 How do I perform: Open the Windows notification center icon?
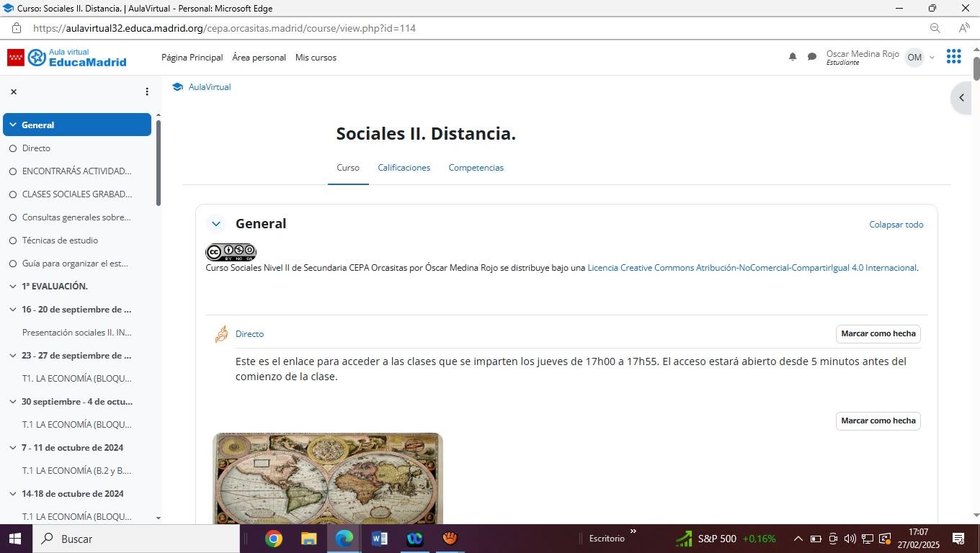(x=959, y=539)
